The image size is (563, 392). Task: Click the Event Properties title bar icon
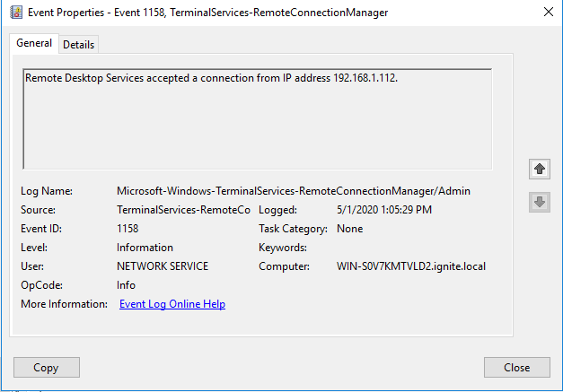15,13
